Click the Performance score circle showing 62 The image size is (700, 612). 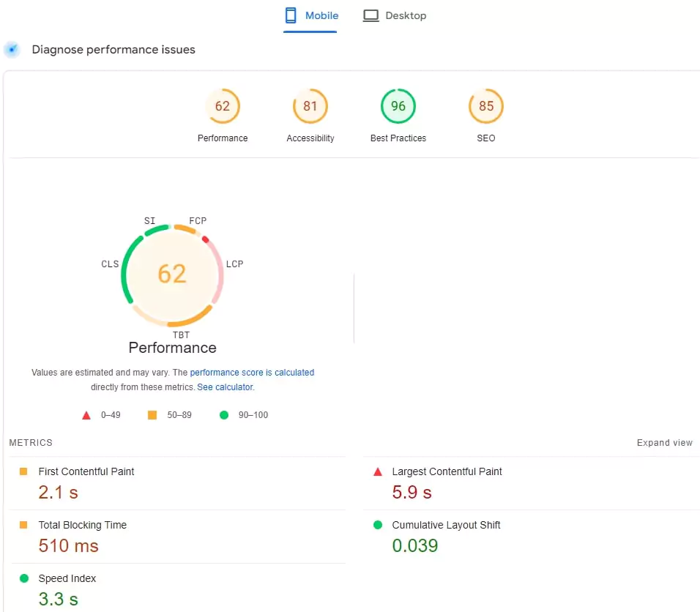point(223,106)
